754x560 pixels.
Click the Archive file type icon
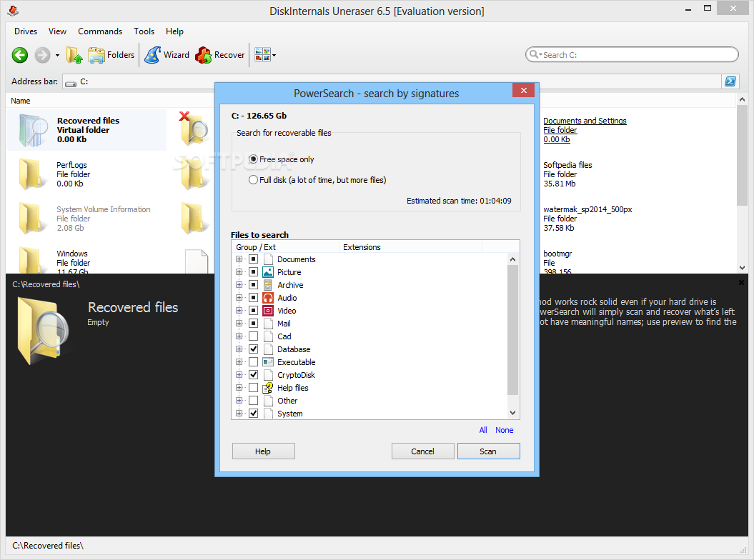[268, 284]
